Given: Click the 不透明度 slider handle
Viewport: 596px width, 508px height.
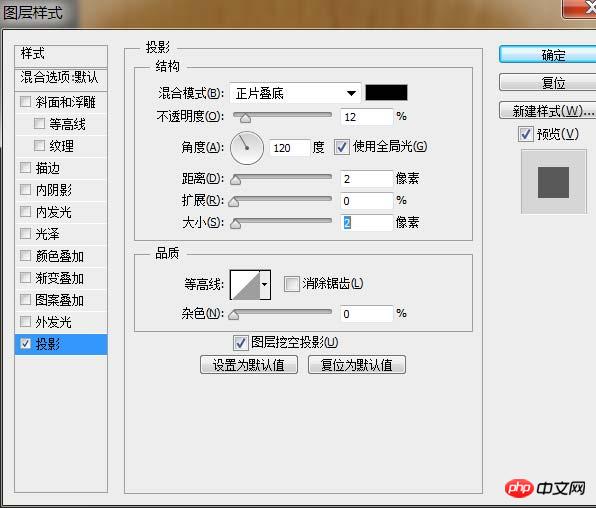Looking at the screenshot, I should click(246, 118).
